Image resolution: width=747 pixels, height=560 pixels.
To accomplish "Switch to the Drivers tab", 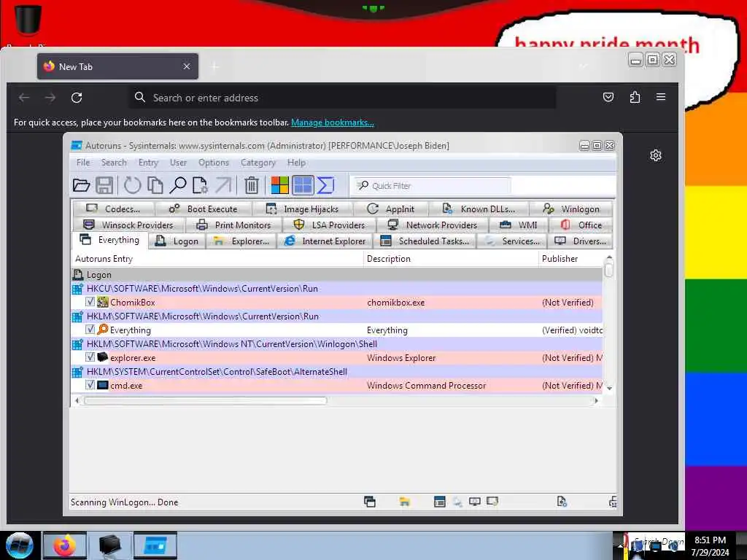I will tap(580, 241).
